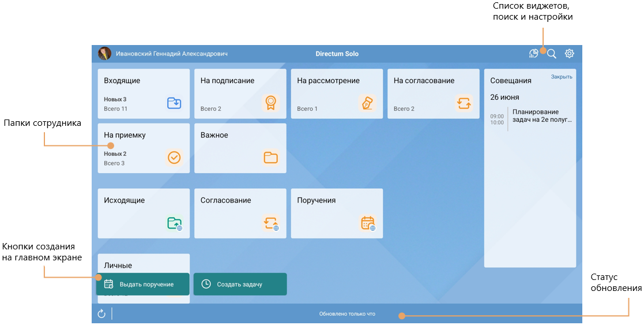The image size is (644, 325).
Task: Close the Совещания widget via Закрыть
Action: coord(561,77)
